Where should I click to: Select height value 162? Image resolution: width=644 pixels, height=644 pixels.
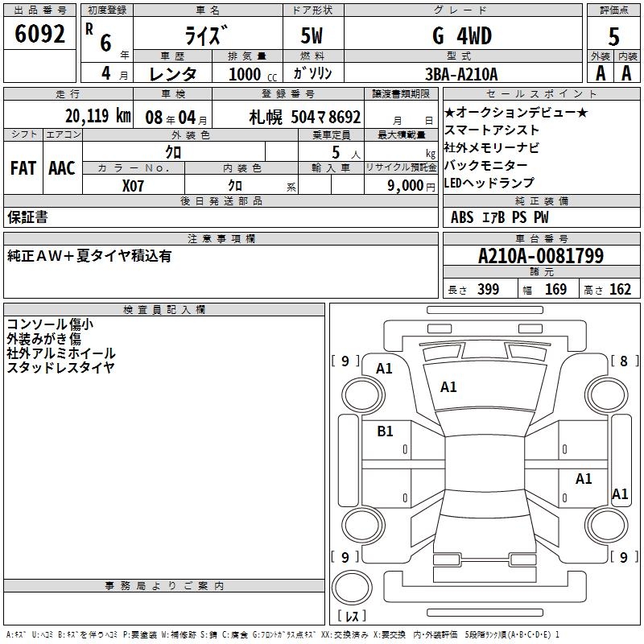(620, 290)
